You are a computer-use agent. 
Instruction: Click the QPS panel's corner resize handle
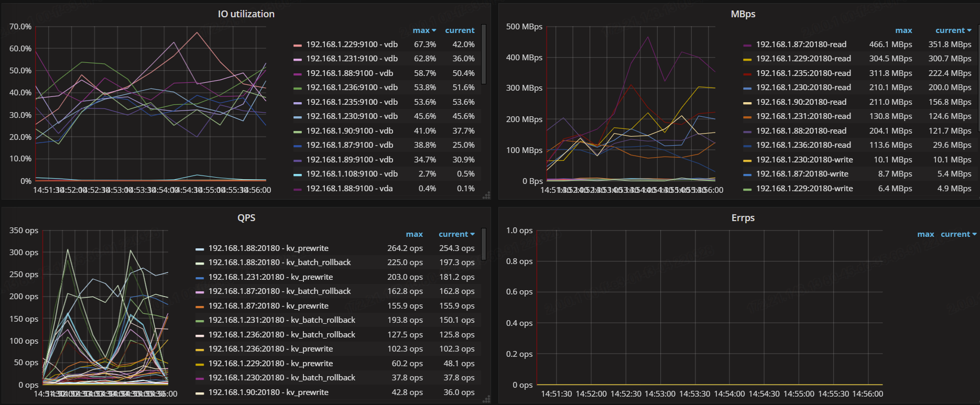[486, 399]
